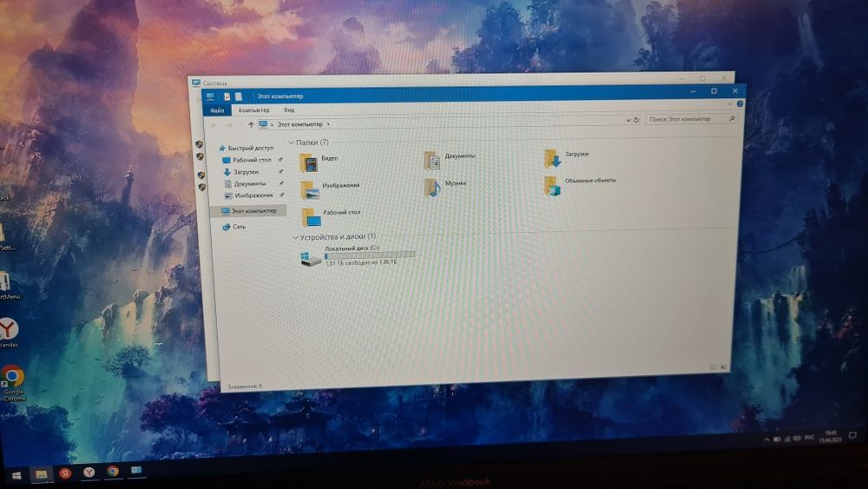Select Этот компьютер in navigation pane

(248, 211)
